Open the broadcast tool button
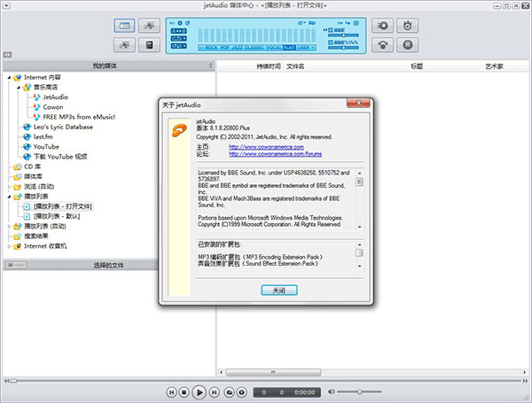This screenshot has height=403, width=532. pos(383,45)
